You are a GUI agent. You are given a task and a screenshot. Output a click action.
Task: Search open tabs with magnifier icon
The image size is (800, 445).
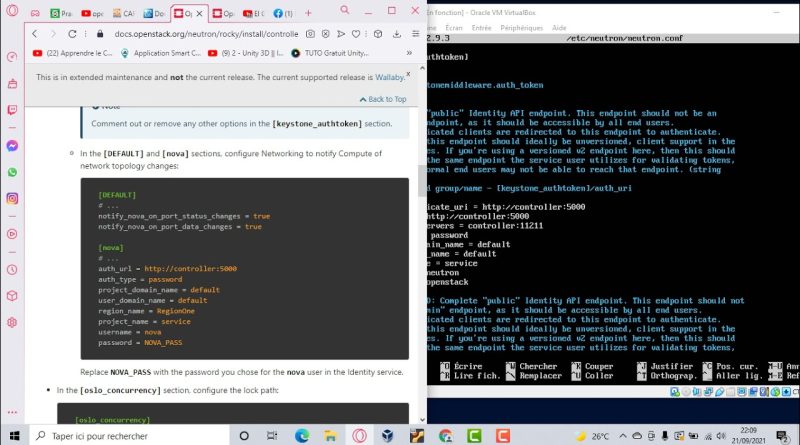pyautogui.click(x=345, y=10)
